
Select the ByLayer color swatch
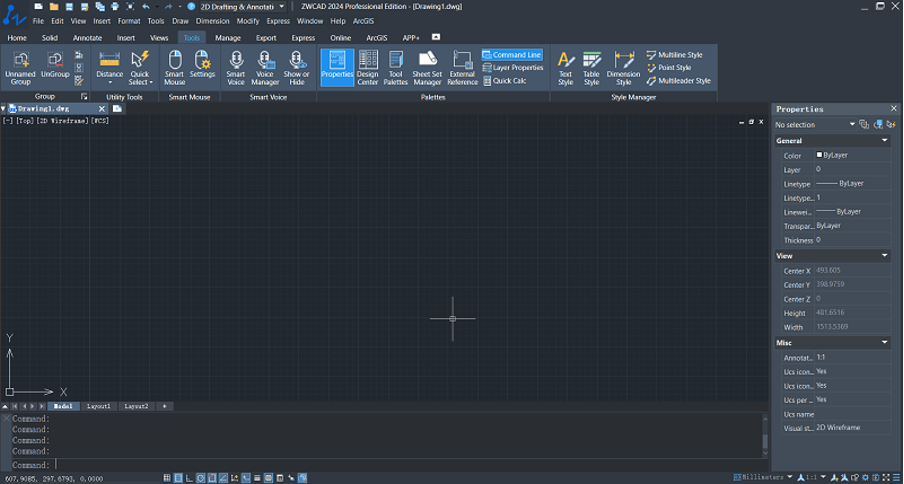(820, 156)
